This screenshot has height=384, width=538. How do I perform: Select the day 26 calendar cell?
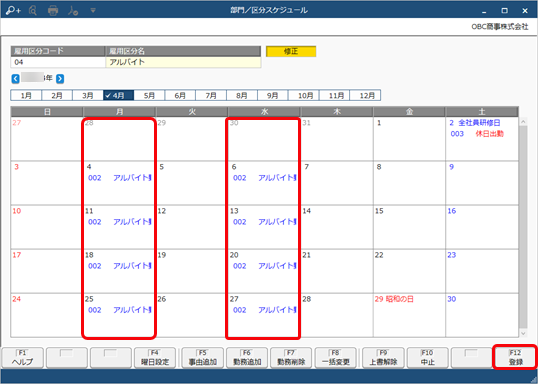[192, 315]
